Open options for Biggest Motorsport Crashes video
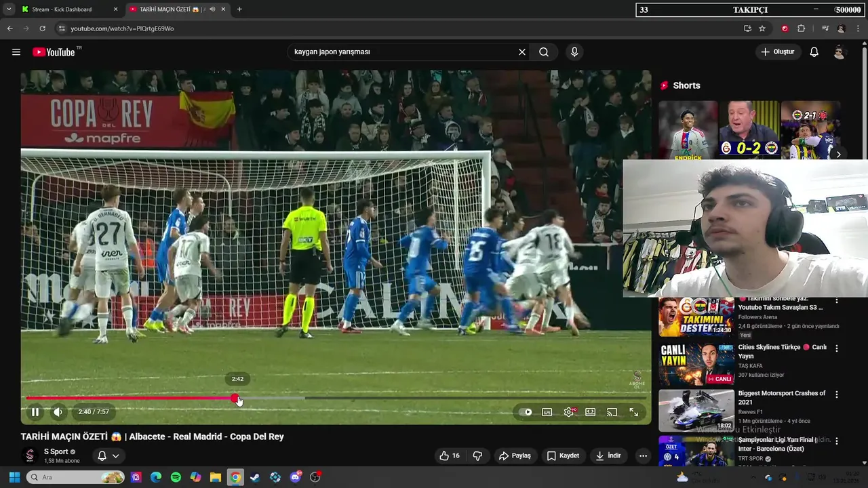The height and width of the screenshot is (488, 868). pos(837,394)
